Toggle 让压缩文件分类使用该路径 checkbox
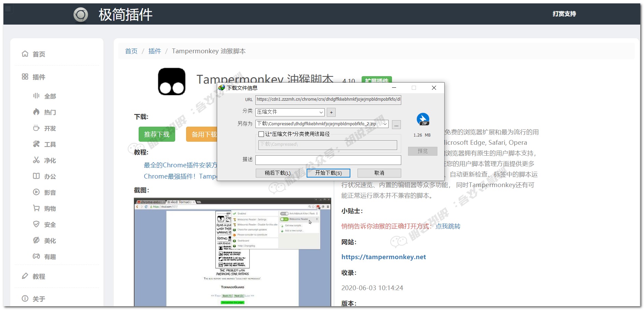This screenshot has width=644, height=310. point(261,134)
